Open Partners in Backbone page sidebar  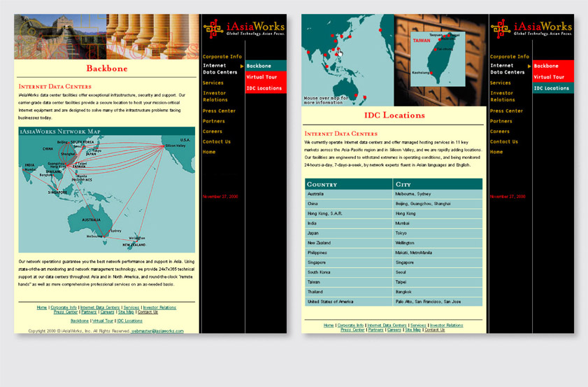pos(214,121)
